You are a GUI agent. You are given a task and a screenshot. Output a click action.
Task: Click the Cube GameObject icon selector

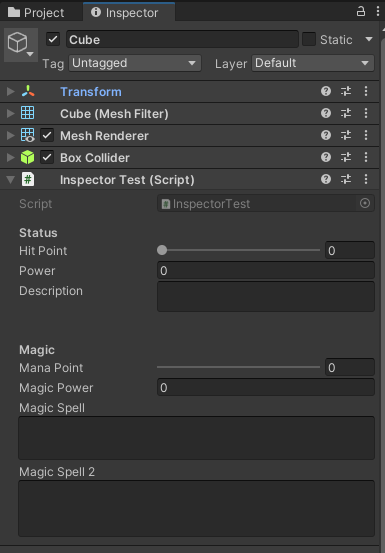click(x=21, y=45)
